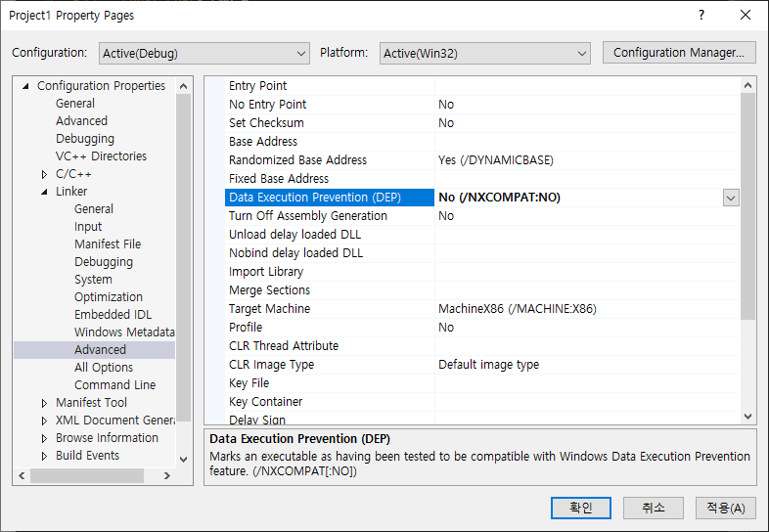
Task: Expand the C/C++ tree node
Action: (44, 174)
